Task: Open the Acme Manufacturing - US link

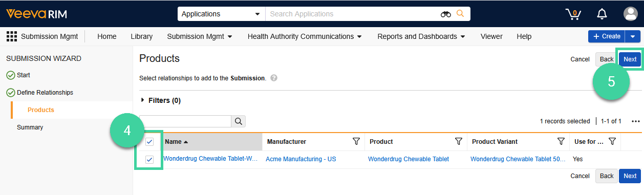Action: tap(301, 159)
